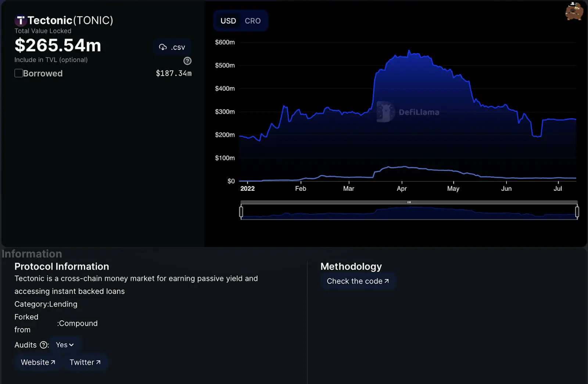Click the help icon above Borrowed value
Viewport: 588px width, 384px height.
(x=187, y=61)
